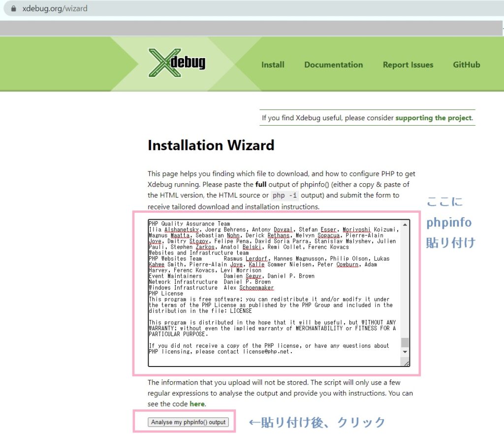Click the textarea scroll-up arrow
This screenshot has width=504, height=434.
(x=405, y=225)
